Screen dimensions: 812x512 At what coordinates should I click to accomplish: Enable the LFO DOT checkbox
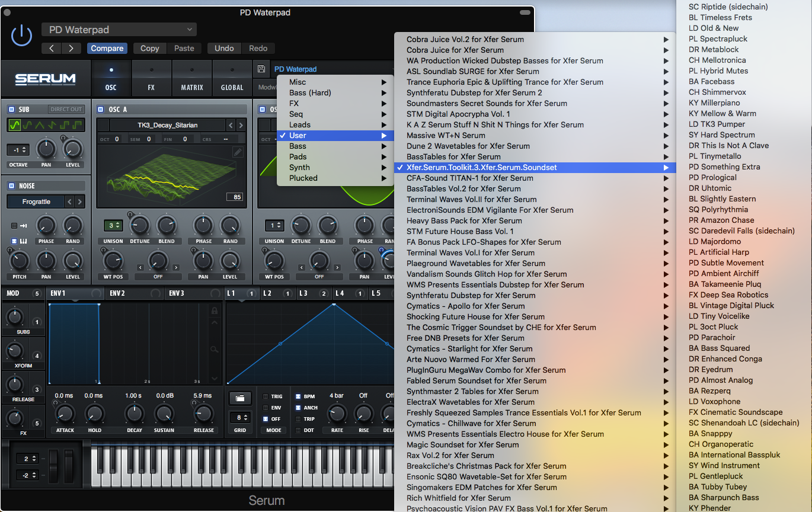[298, 430]
